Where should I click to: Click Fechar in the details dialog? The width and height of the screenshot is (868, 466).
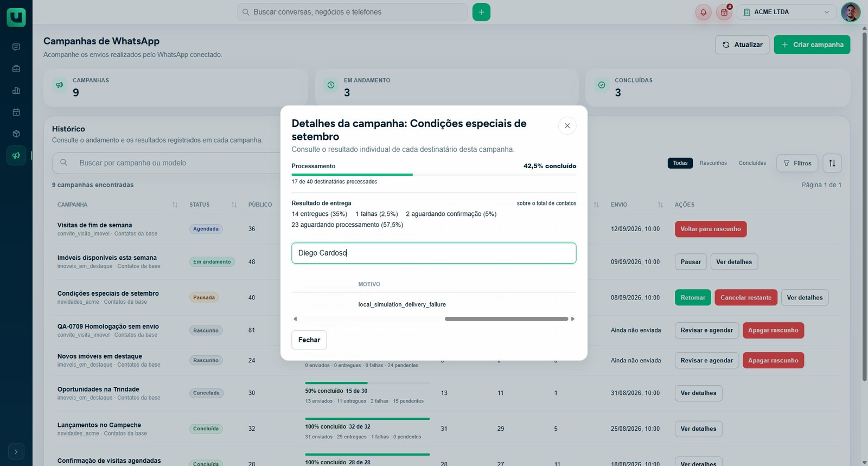pyautogui.click(x=309, y=340)
